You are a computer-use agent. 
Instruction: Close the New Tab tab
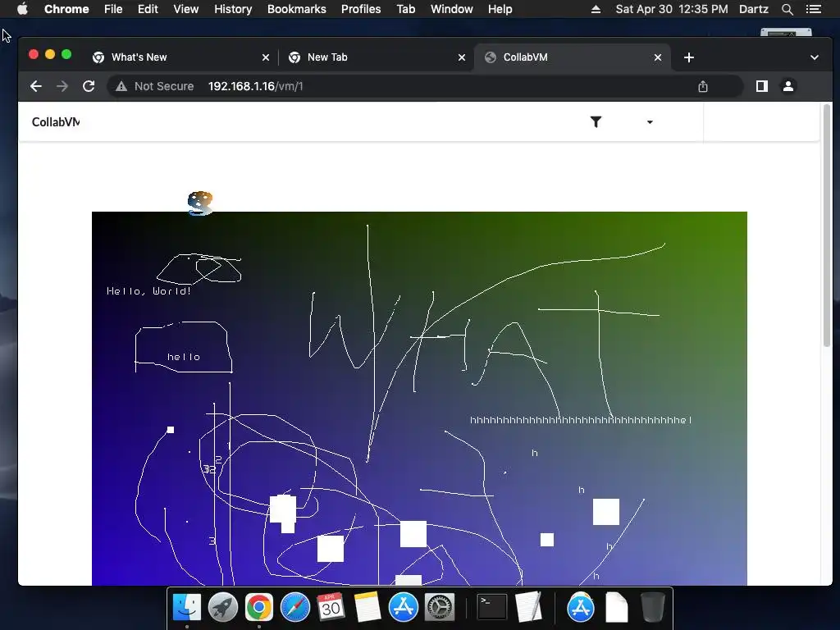click(461, 57)
